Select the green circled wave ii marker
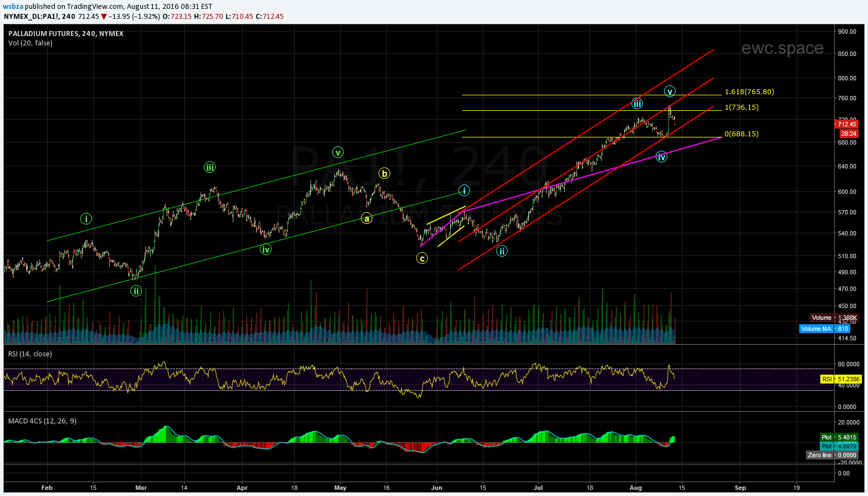The width and height of the screenshot is (868, 496). [x=136, y=290]
